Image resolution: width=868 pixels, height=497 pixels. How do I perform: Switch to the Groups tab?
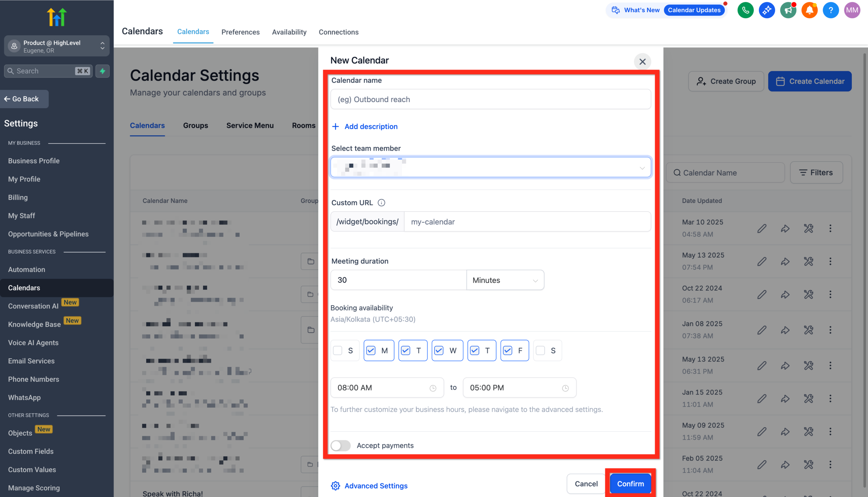[x=195, y=125]
